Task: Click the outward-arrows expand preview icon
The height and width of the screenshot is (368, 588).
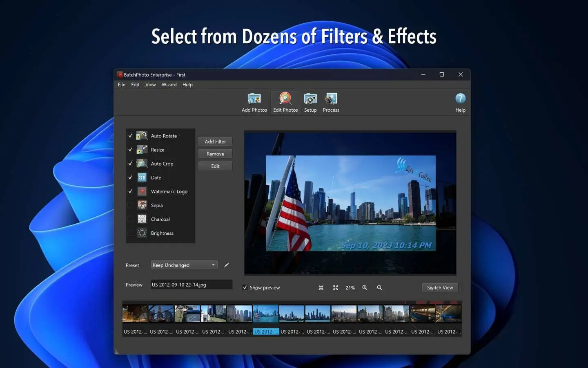Action: (336, 288)
